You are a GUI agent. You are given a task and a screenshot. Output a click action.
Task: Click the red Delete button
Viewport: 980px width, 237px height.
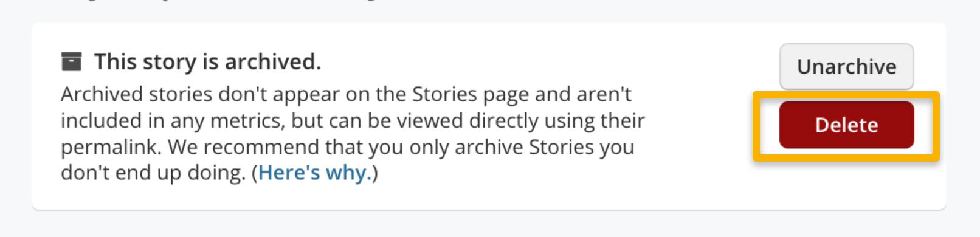(846, 125)
